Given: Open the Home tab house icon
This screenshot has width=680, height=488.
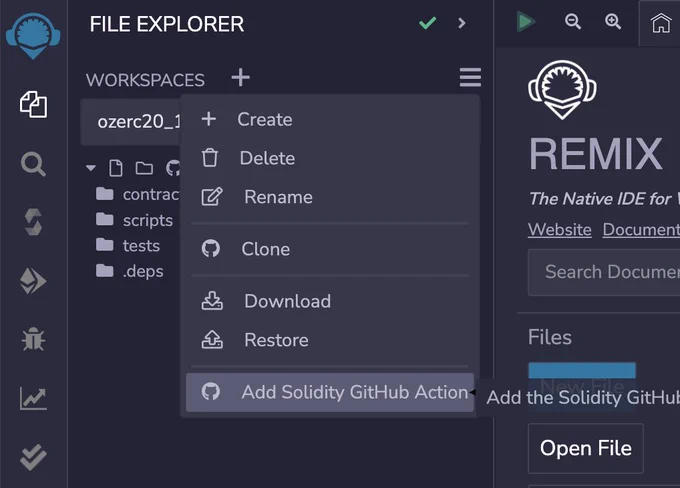Looking at the screenshot, I should (660, 23).
